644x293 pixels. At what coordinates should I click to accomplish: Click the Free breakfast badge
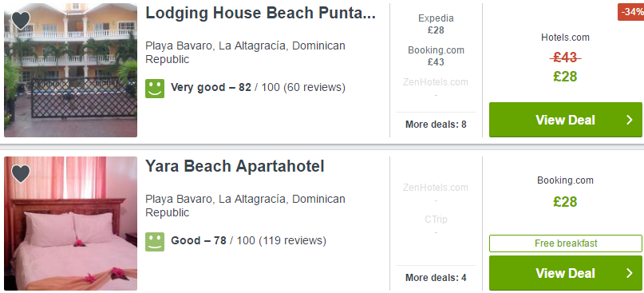point(566,244)
